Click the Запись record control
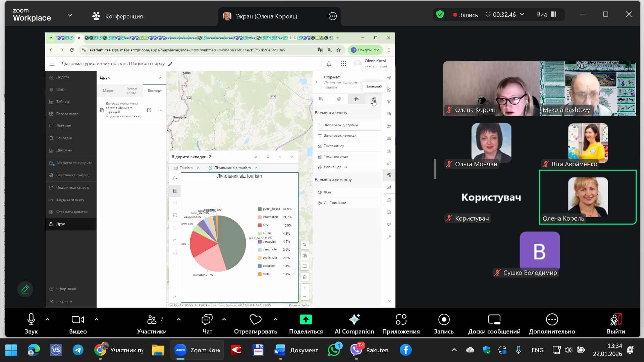 click(x=444, y=320)
